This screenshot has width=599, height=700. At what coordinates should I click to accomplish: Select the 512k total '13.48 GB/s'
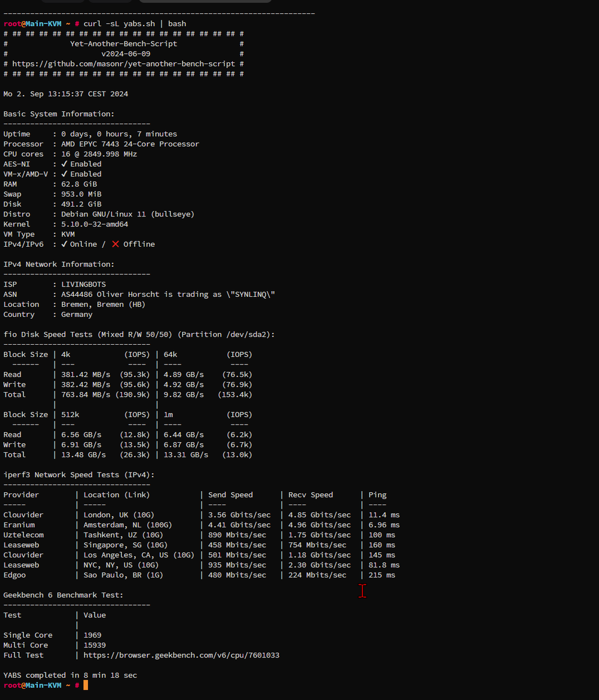[83, 454]
